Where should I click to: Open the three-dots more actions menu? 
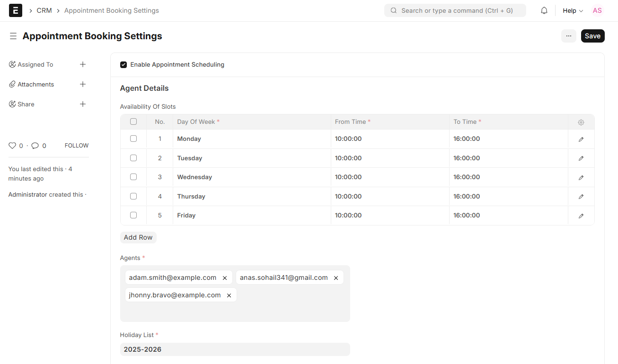pyautogui.click(x=569, y=36)
